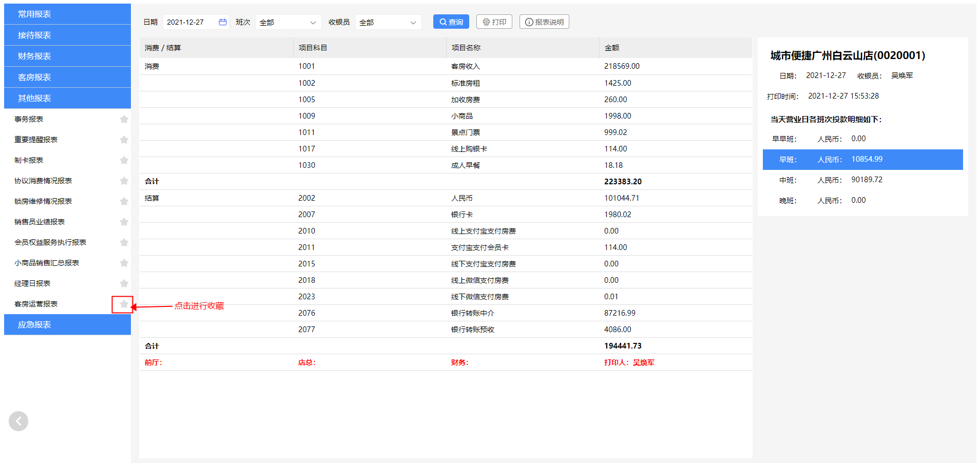Open 小商品销售汇总报表 report
The width and height of the screenshot is (980, 463).
tap(47, 263)
